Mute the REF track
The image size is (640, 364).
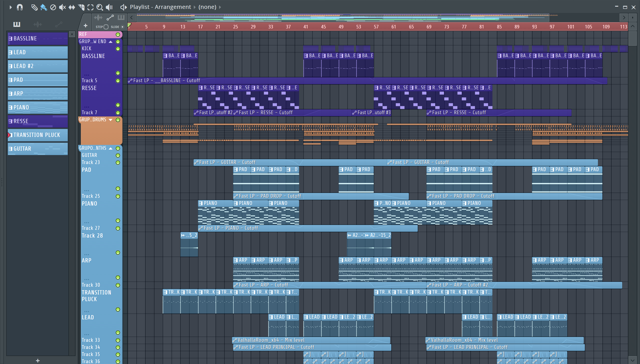pos(118,34)
